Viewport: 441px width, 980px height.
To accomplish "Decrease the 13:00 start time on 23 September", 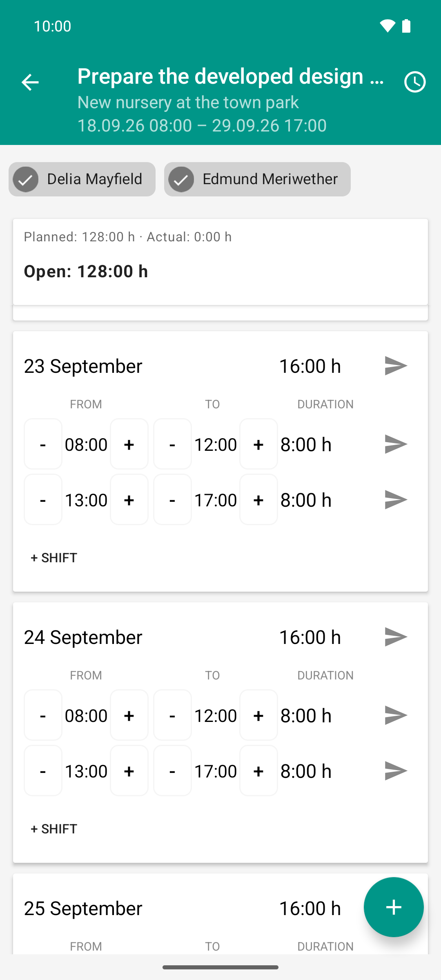I will (x=43, y=499).
